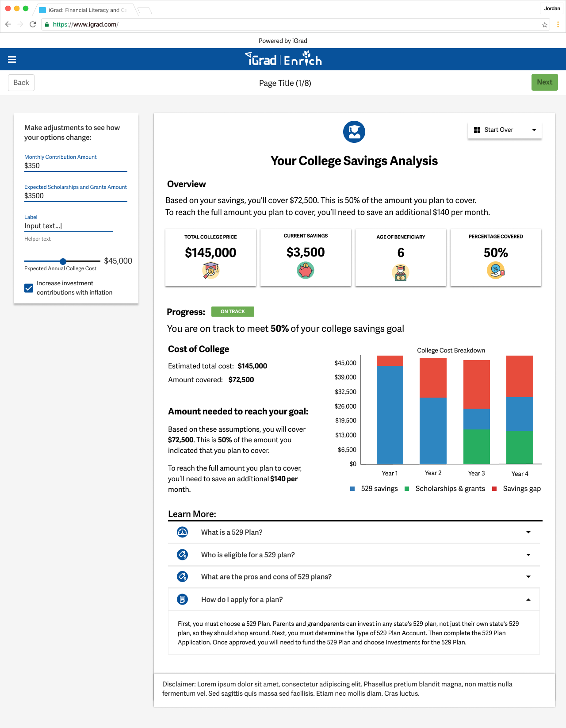Click the secure lock icon in address bar
Screen dimensions: 566x728
point(47,24)
